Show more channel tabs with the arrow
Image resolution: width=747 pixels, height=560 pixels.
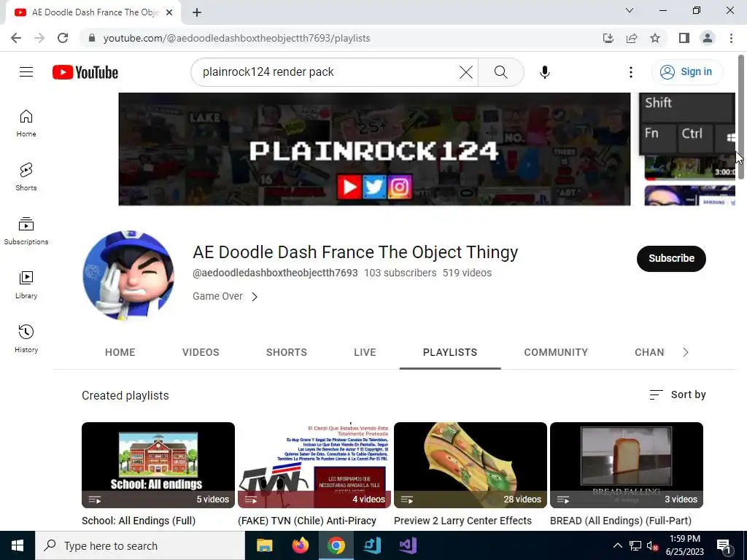(686, 352)
